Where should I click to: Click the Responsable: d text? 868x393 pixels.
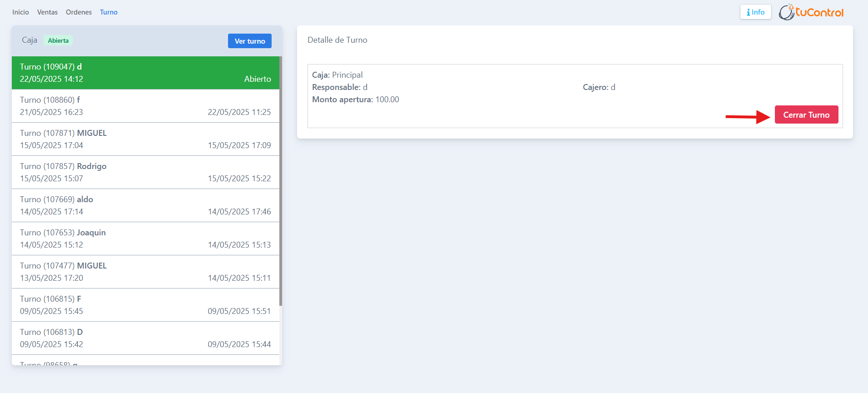340,87
